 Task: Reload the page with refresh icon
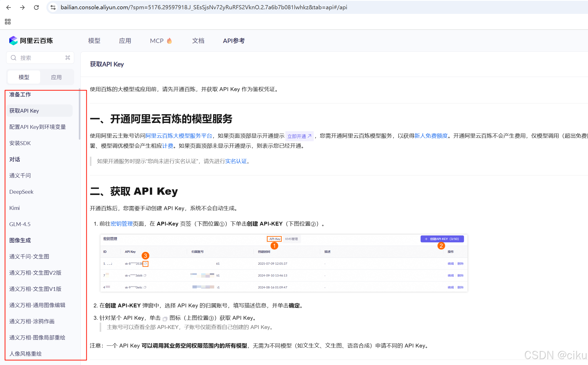pos(36,7)
